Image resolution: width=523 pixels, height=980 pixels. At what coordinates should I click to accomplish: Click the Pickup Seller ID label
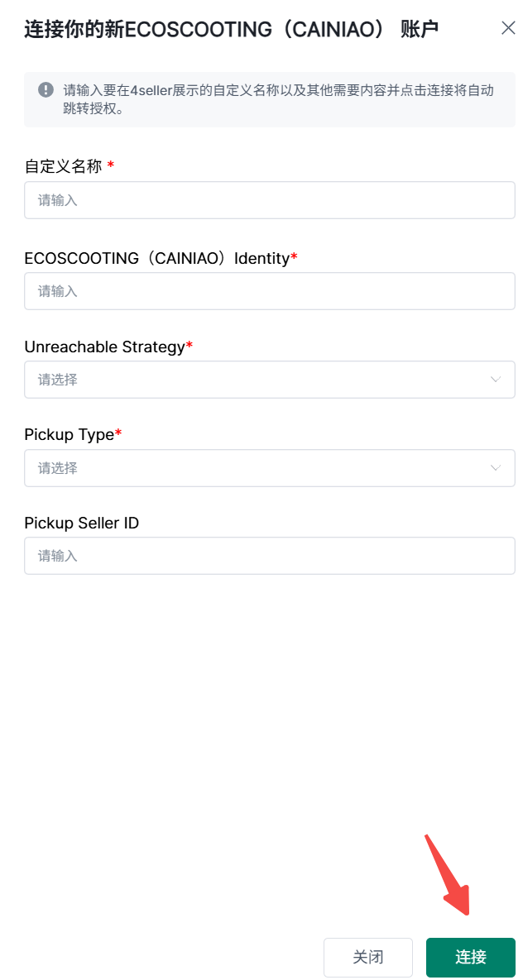coord(81,523)
